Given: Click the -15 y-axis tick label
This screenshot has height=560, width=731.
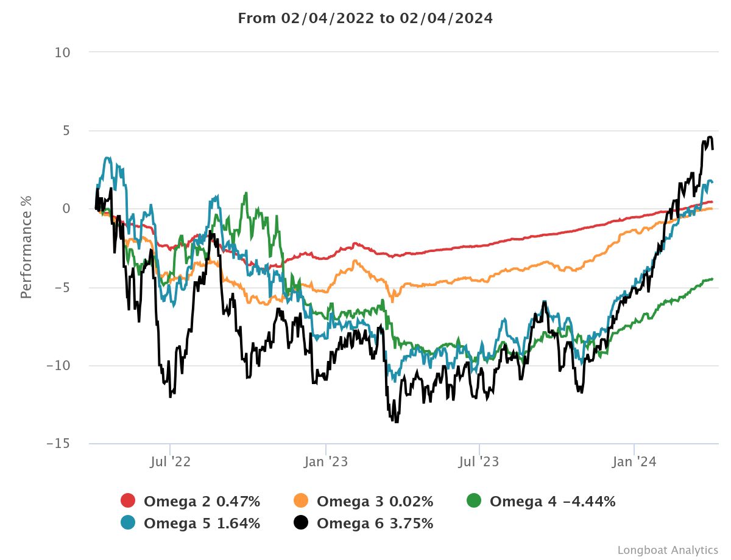Looking at the screenshot, I should [x=58, y=444].
